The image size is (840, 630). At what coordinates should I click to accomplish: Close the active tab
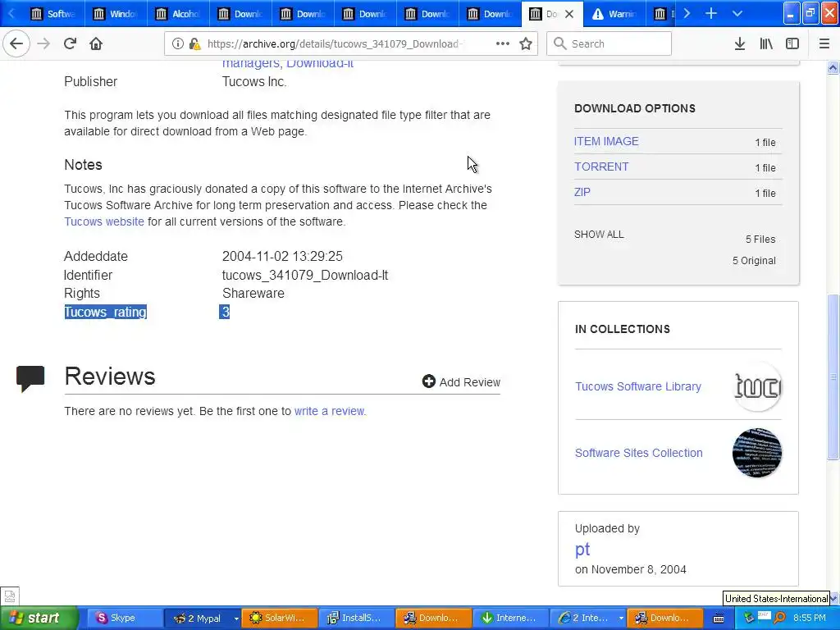[x=569, y=14]
